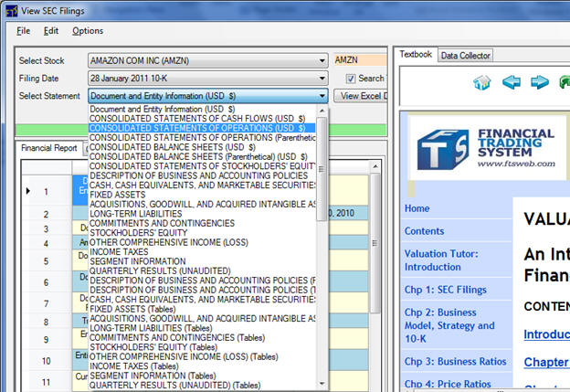Select CONSOLIDATED STATEMENTS OF OPERATIONS (Parenthetical) item
This screenshot has height=392, width=570.
(x=202, y=137)
